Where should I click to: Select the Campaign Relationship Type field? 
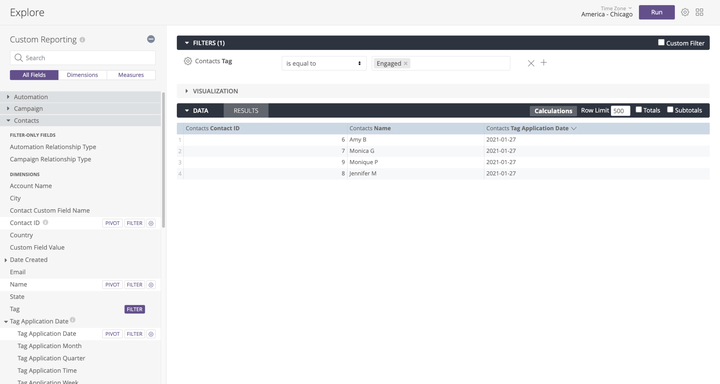[x=51, y=159]
